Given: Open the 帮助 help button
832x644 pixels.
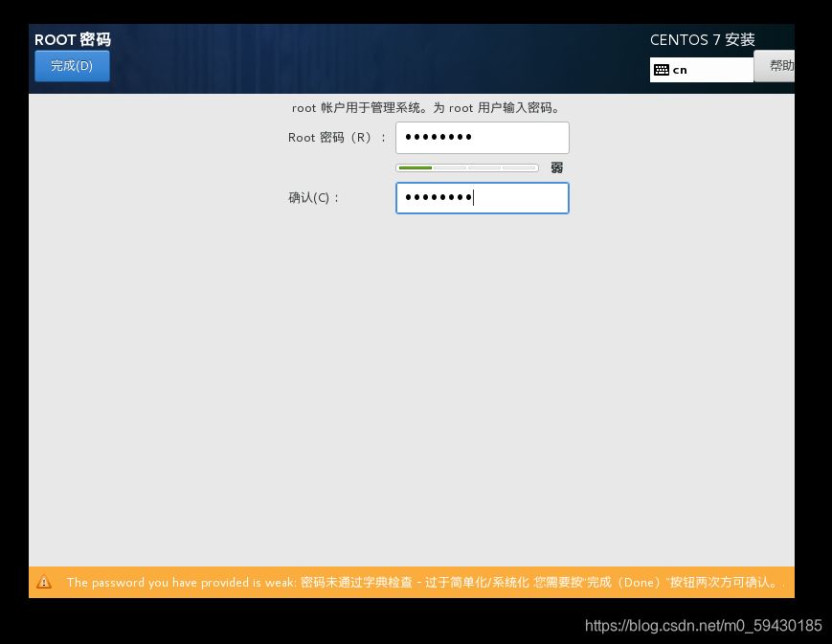Looking at the screenshot, I should click(x=775, y=66).
